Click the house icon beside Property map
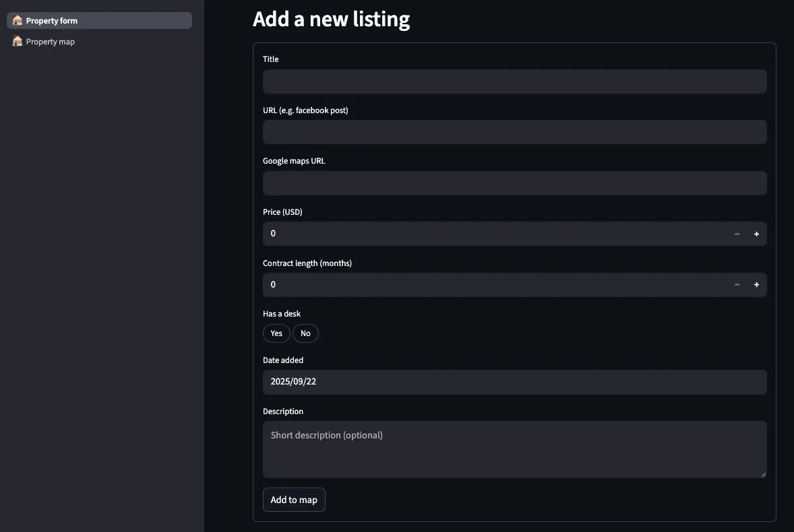The height and width of the screenshot is (532, 794). pos(16,41)
